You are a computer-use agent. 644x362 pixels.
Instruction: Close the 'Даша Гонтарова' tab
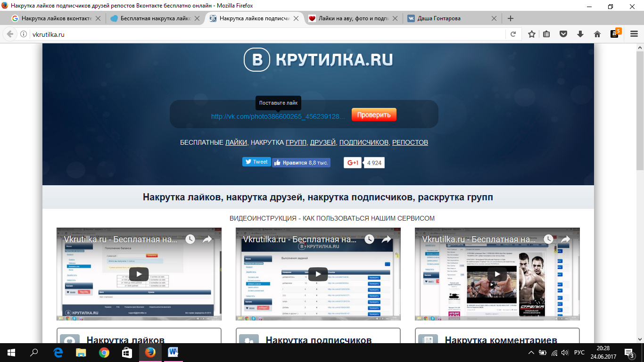pos(494,18)
